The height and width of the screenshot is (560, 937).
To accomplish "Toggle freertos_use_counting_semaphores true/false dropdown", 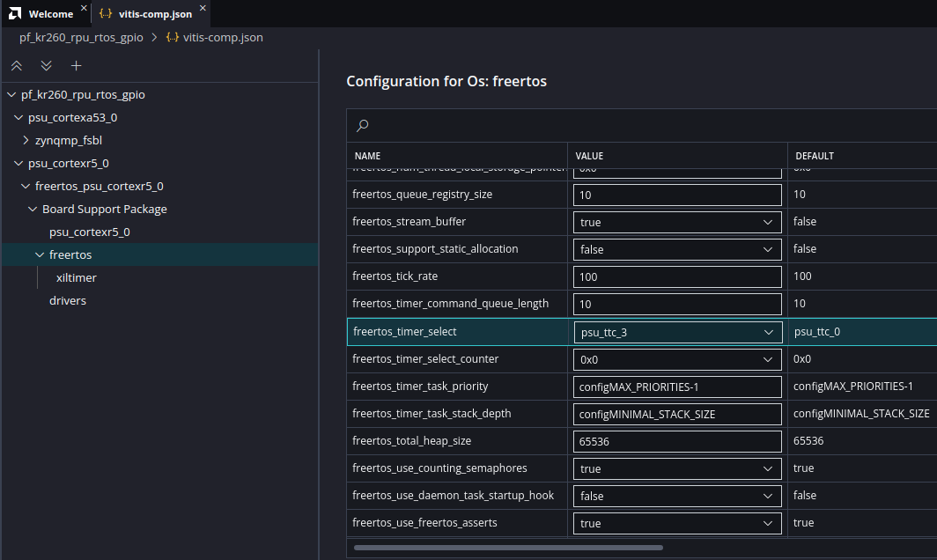I will pyautogui.click(x=677, y=468).
